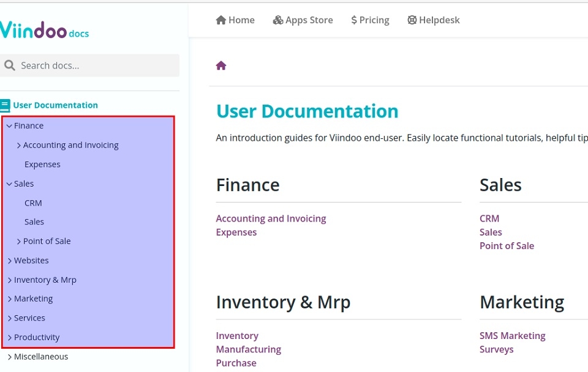Collapse the Finance section in sidebar
This screenshot has height=372, width=588.
pyautogui.click(x=9, y=125)
